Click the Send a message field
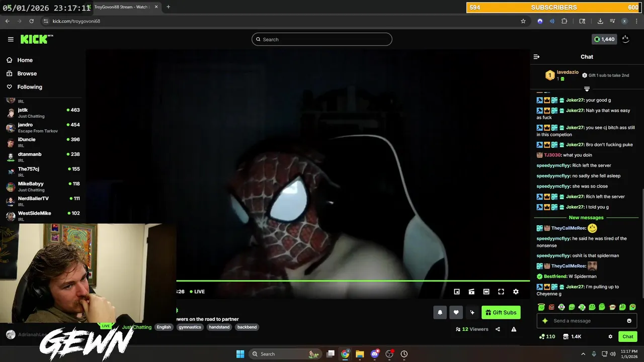Screen dimensions: 644x362 [587, 321]
